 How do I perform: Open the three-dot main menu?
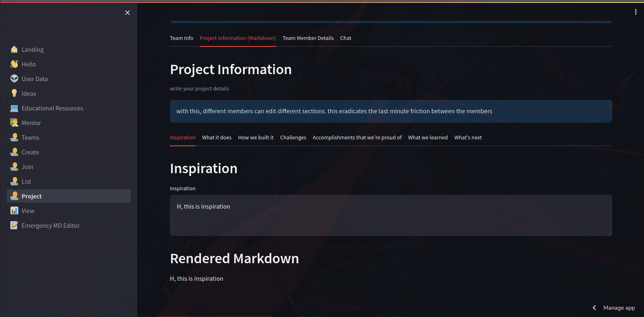[x=635, y=12]
